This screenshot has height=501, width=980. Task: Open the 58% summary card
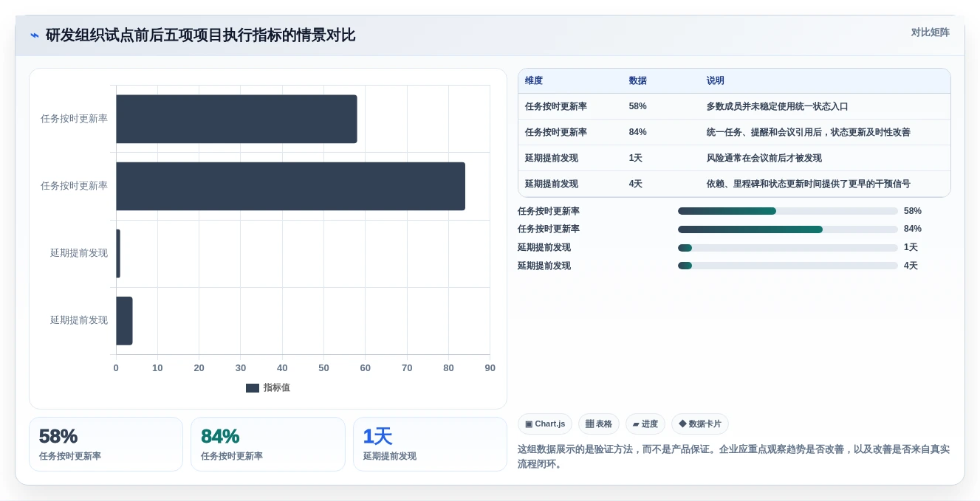(x=106, y=444)
